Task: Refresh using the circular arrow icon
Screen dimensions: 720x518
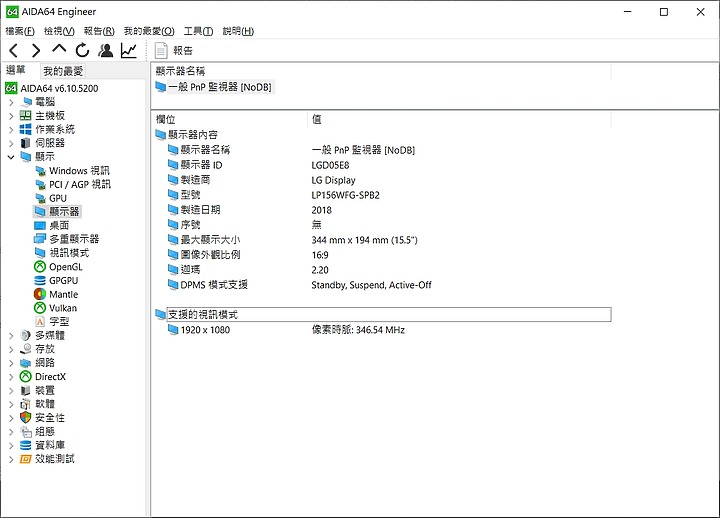Action: (82, 50)
